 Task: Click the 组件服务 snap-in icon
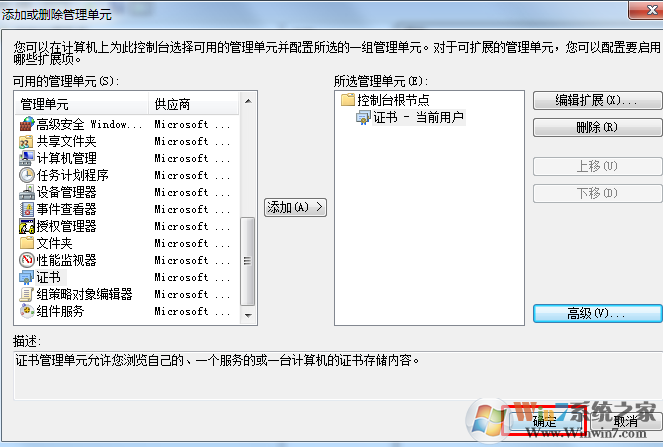pos(27,311)
